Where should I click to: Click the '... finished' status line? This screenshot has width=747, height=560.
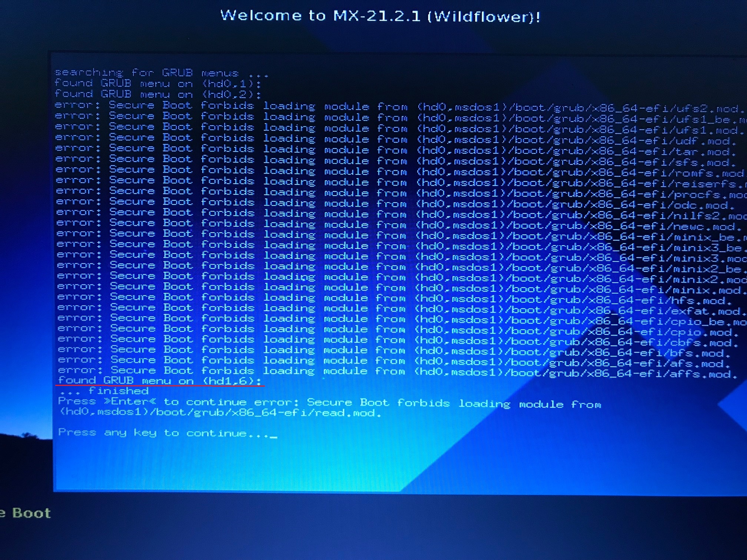104,391
